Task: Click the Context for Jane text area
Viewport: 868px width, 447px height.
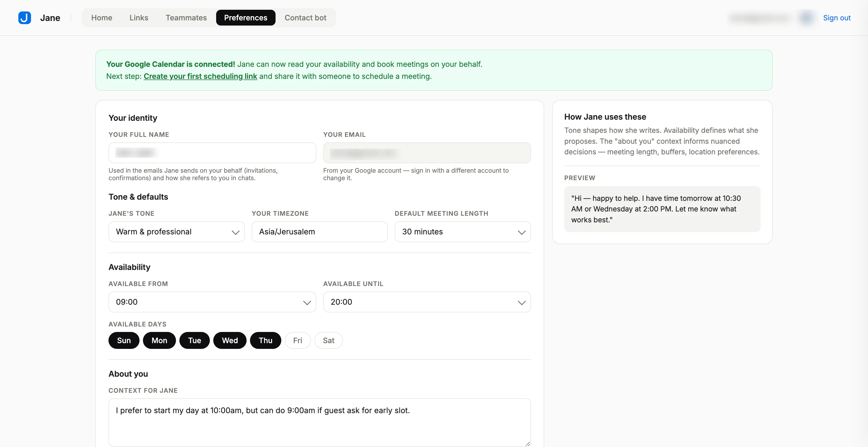Action: click(319, 422)
